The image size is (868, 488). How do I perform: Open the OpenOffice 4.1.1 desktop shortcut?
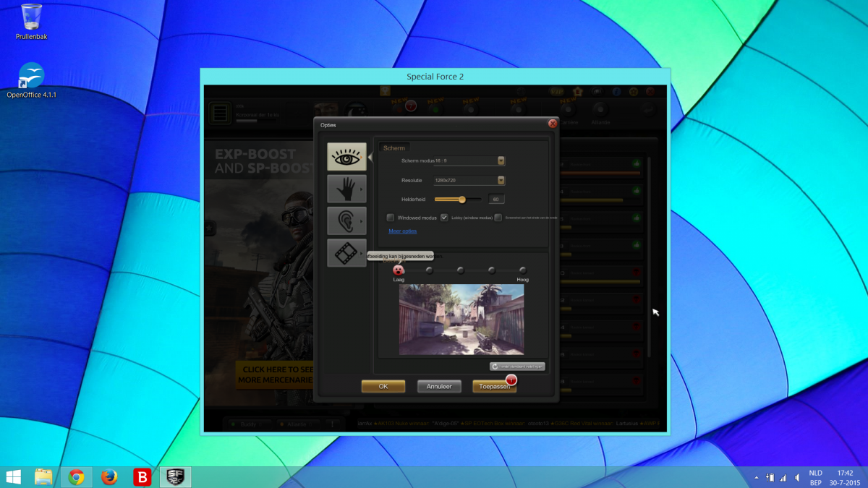click(x=31, y=80)
